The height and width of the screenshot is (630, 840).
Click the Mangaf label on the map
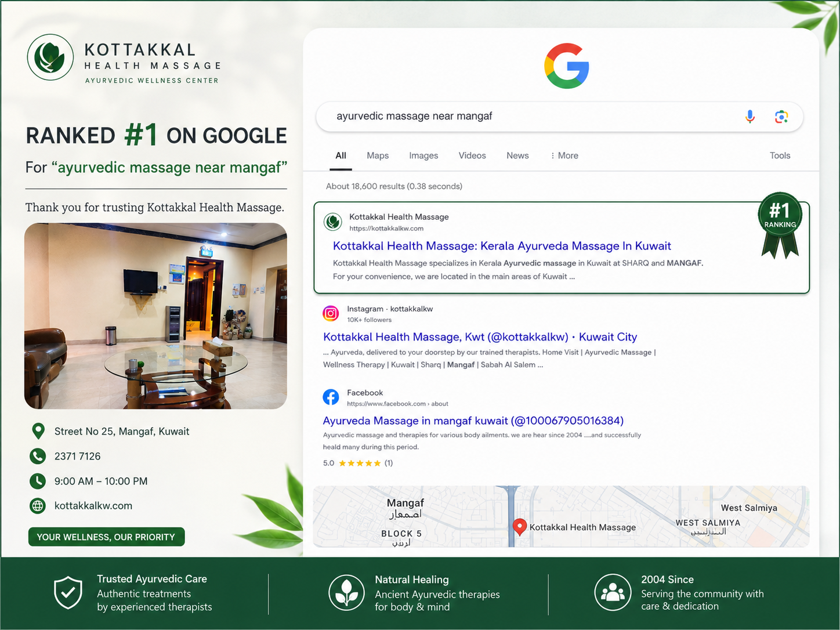405,503
